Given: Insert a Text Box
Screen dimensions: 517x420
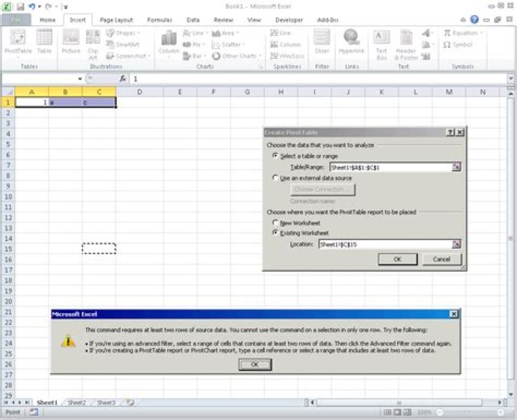Looking at the screenshot, I should pos(381,45).
